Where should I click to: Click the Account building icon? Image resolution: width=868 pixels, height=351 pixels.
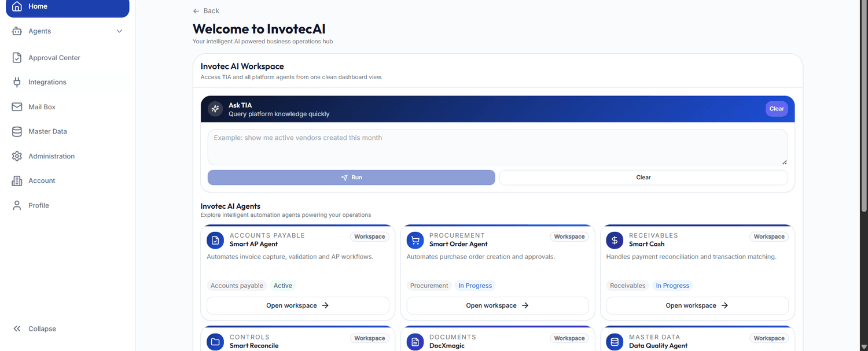tap(17, 181)
